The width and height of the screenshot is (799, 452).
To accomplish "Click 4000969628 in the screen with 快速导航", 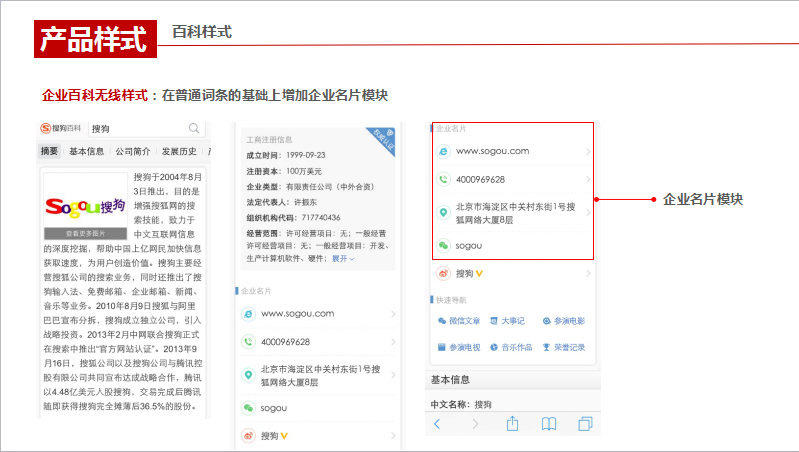I will tap(480, 179).
